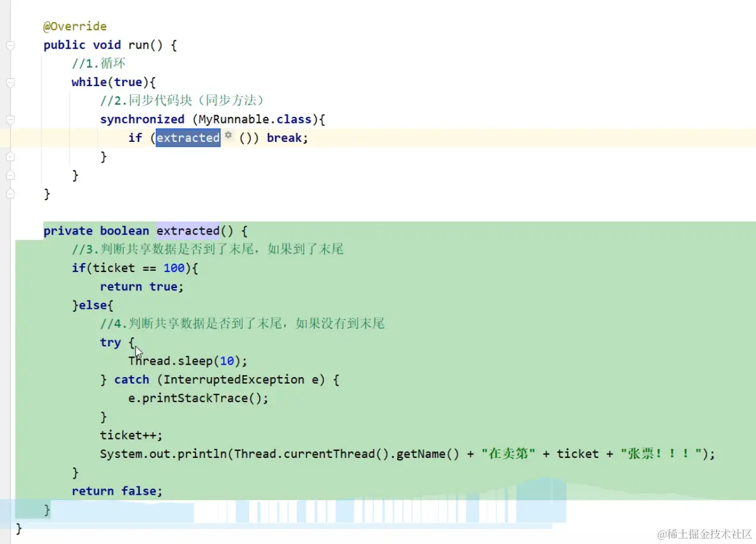
Task: Click the comment //3.判断共享数据是否到了末尾，如果到了末尾
Action: (208, 249)
